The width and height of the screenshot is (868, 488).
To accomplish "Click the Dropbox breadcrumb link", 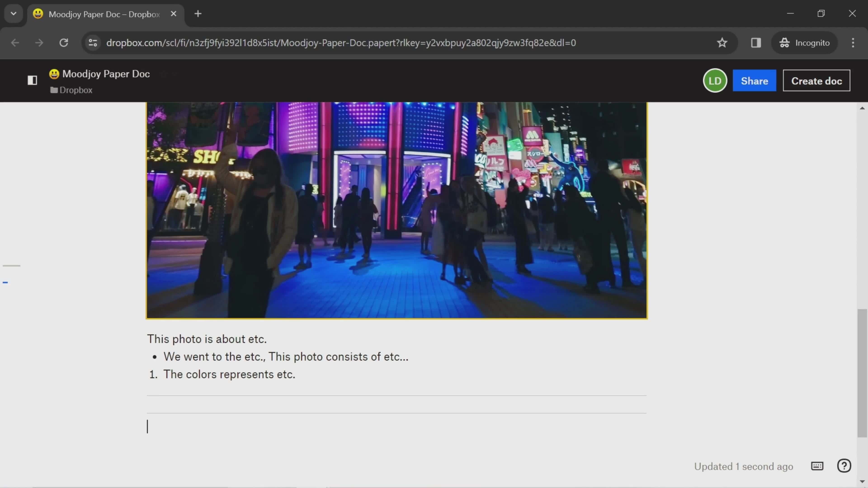I will pyautogui.click(x=76, y=90).
